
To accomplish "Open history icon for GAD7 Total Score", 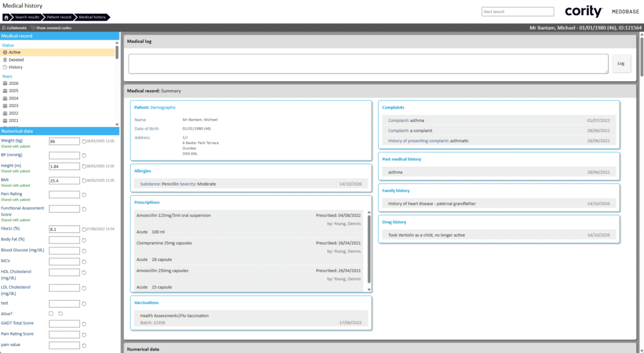I will 84,324.
